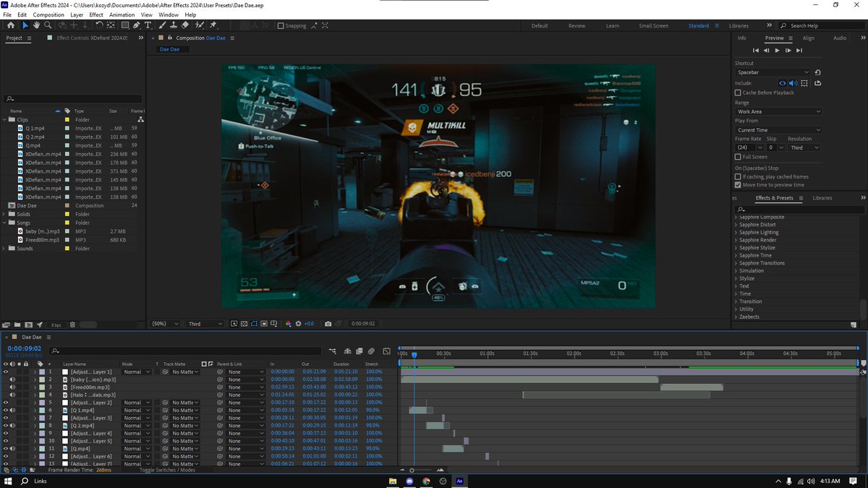Expand the Solids folder in Project
Viewport: 868px width, 488px height.
point(4,214)
